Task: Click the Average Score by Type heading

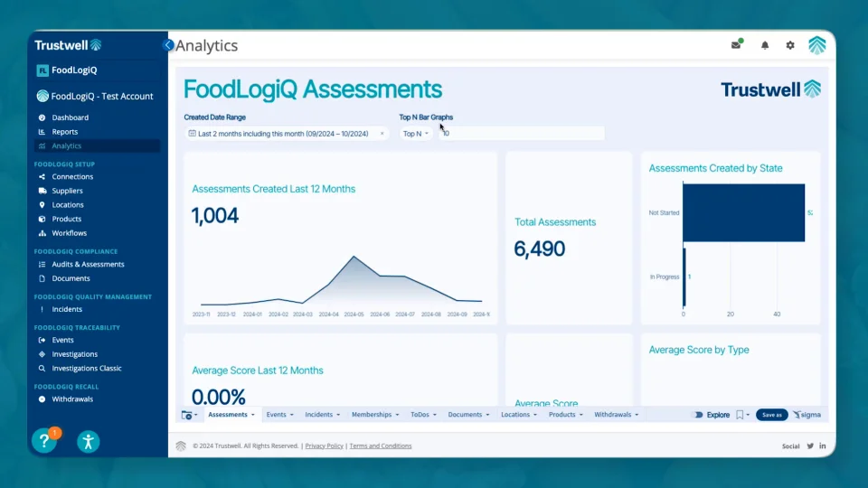Action: click(x=699, y=350)
